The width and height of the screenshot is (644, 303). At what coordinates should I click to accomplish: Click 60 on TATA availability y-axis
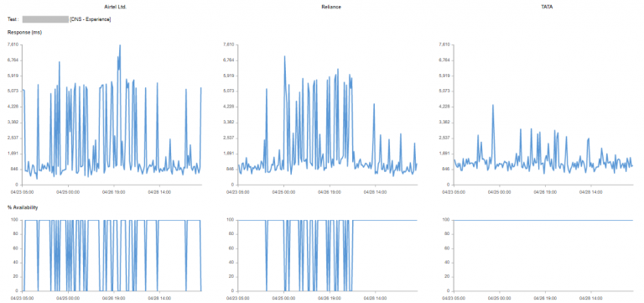(x=447, y=248)
